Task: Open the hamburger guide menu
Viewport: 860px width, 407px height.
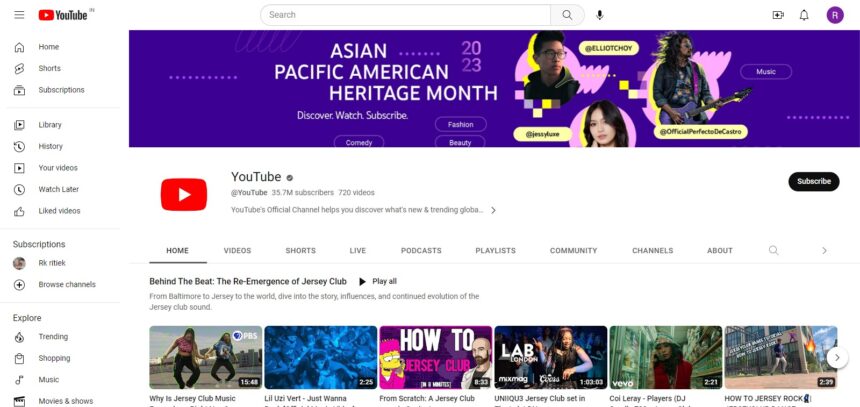Action: point(19,15)
